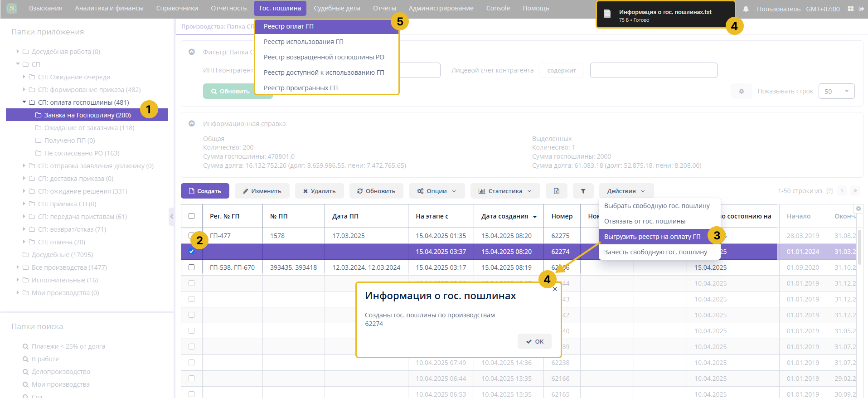The height and width of the screenshot is (398, 868).
Task: Collapse the left sidebar panel handle
Action: 171,217
